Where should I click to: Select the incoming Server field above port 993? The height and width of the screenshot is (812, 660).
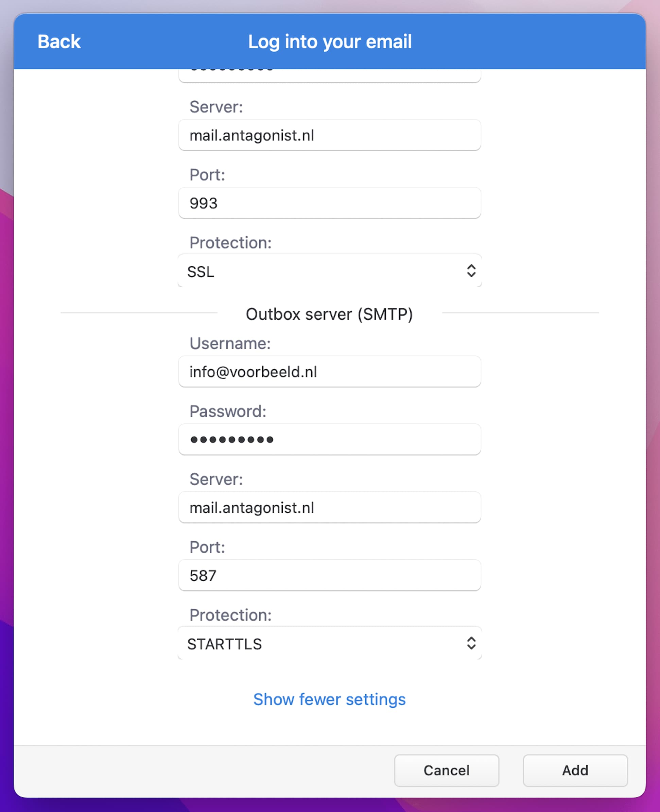330,135
